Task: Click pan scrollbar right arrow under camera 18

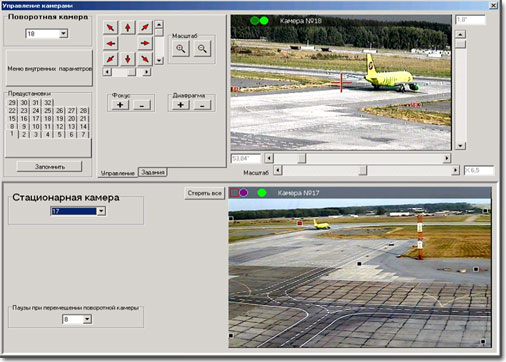Action: coord(447,158)
